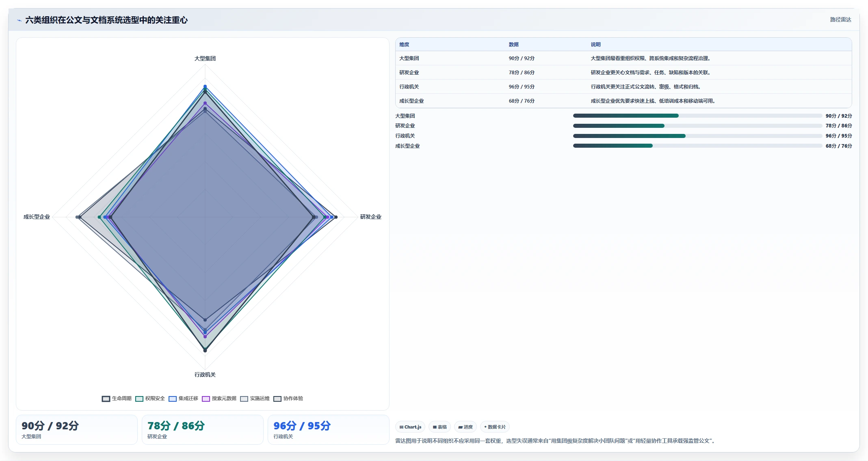Open the 90分 / 92分 大型集团 stat card
This screenshot has width=868, height=461.
point(77,430)
